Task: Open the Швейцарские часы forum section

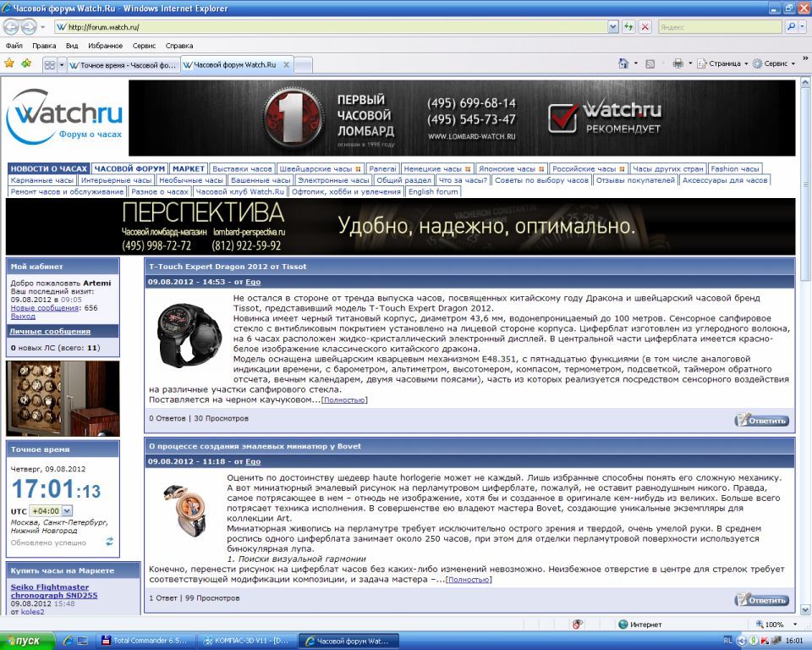Action: point(317,168)
